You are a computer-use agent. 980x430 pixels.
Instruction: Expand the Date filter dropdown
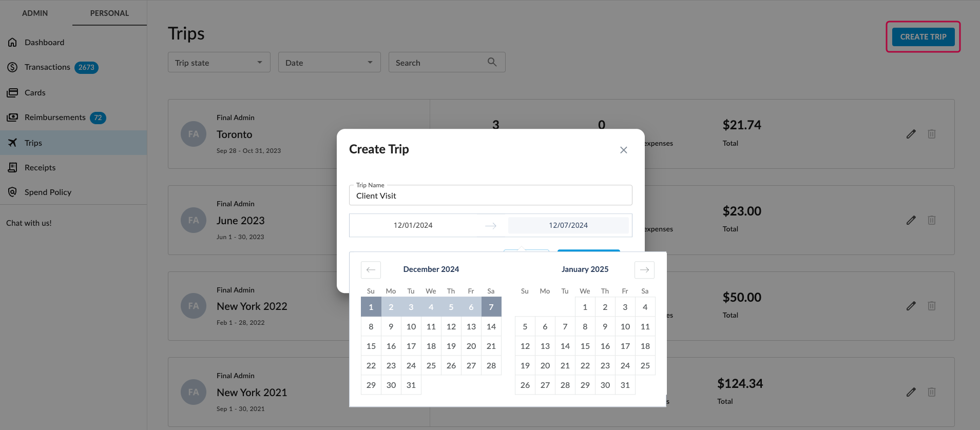click(329, 63)
